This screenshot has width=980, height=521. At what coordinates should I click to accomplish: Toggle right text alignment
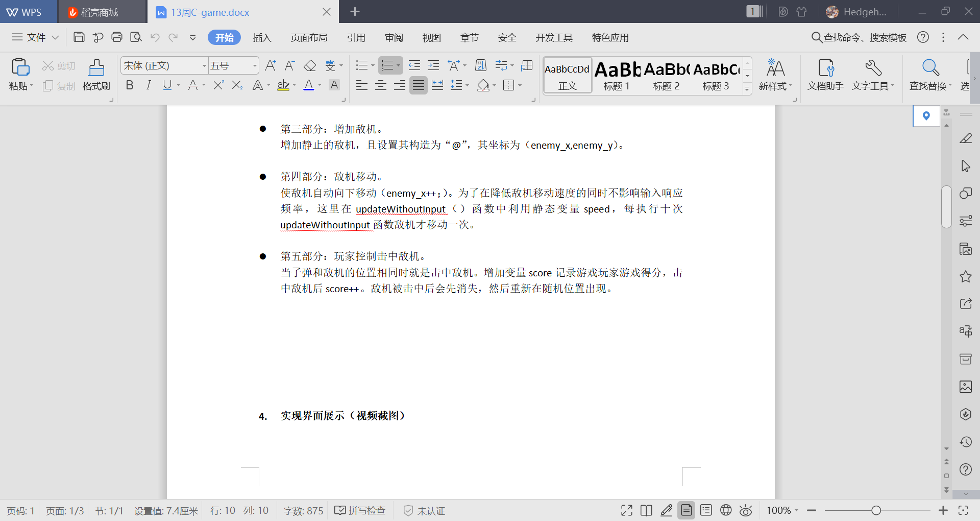point(400,85)
